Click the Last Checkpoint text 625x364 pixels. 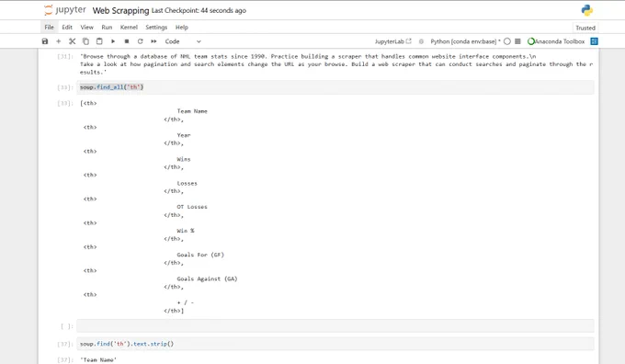point(199,10)
